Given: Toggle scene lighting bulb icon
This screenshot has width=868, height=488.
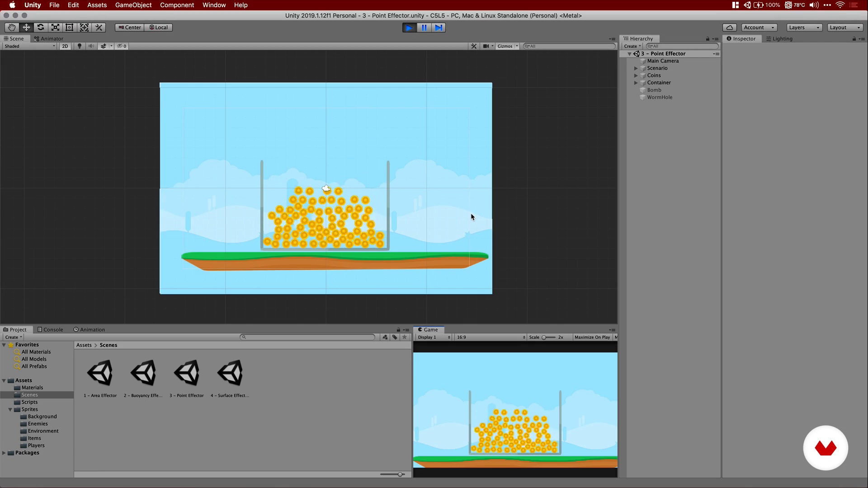Looking at the screenshot, I should (80, 46).
